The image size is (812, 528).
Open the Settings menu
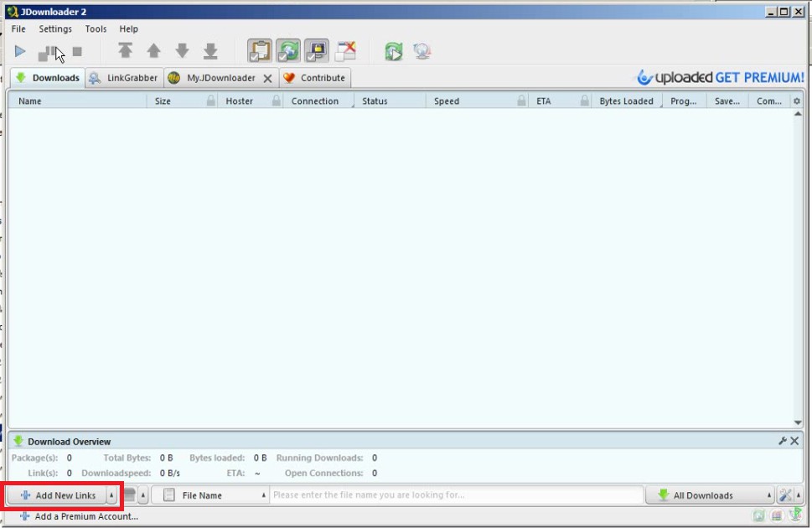[55, 29]
